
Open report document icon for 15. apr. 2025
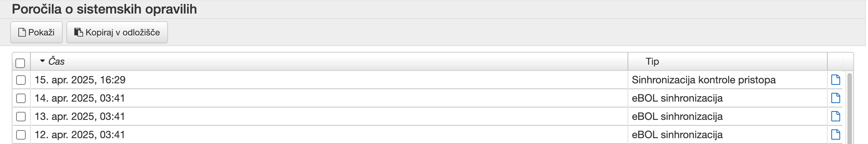tap(835, 80)
